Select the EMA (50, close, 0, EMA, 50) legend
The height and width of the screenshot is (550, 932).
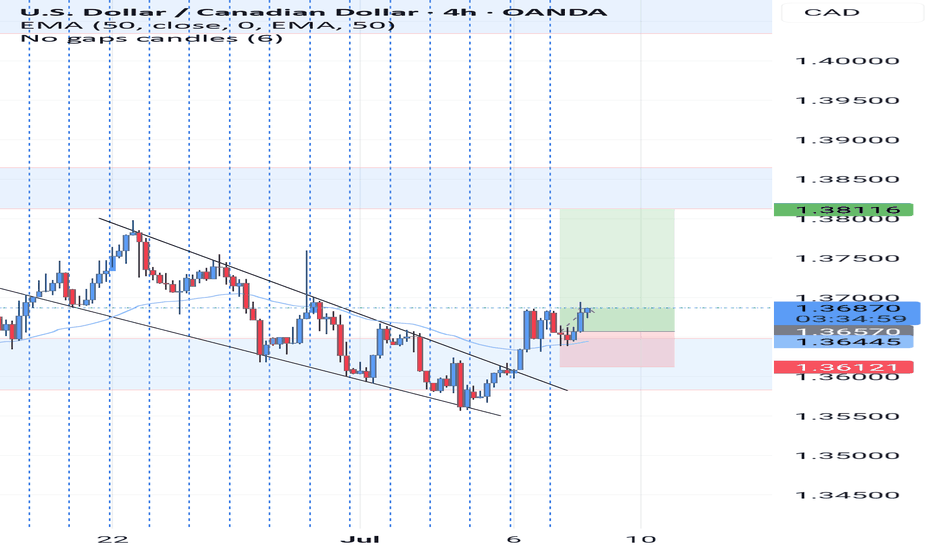[x=207, y=25]
